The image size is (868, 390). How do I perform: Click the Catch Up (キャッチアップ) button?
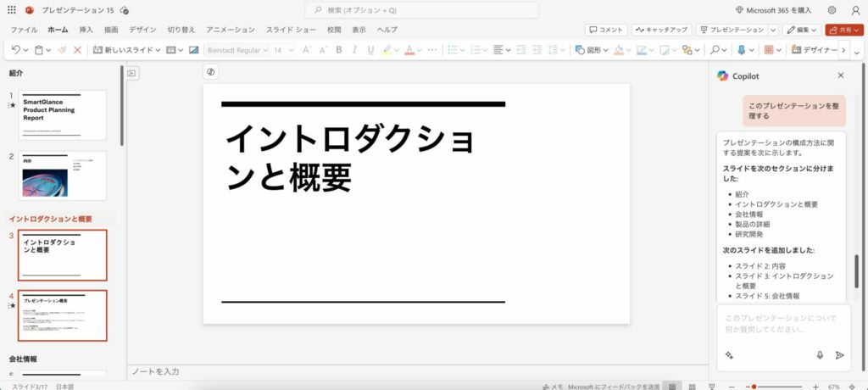(x=661, y=30)
